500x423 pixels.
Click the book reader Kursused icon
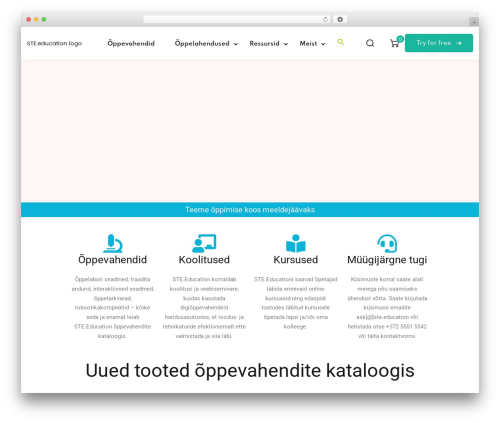coord(296,243)
